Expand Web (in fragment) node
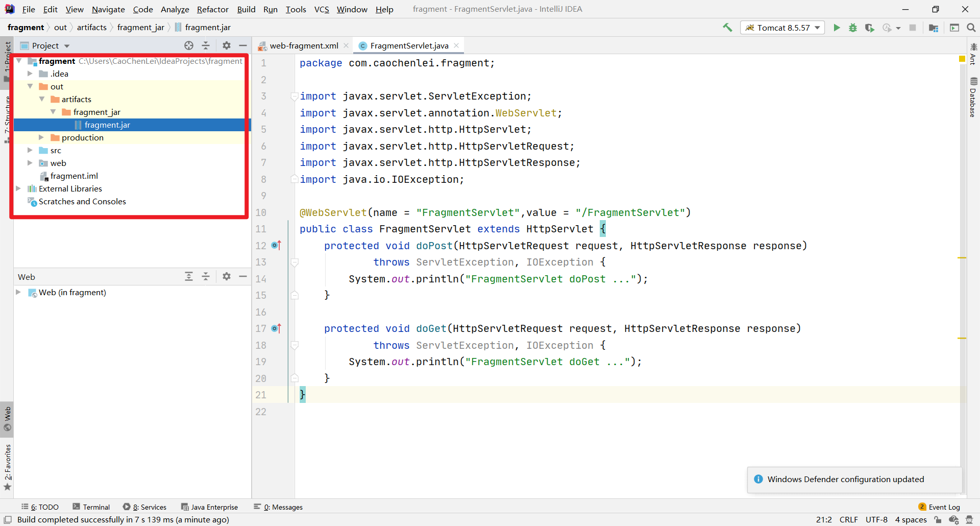This screenshot has height=526, width=980. pos(19,292)
